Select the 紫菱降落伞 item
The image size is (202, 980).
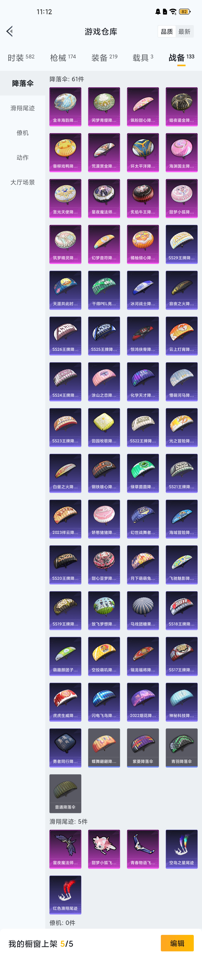[x=143, y=747]
